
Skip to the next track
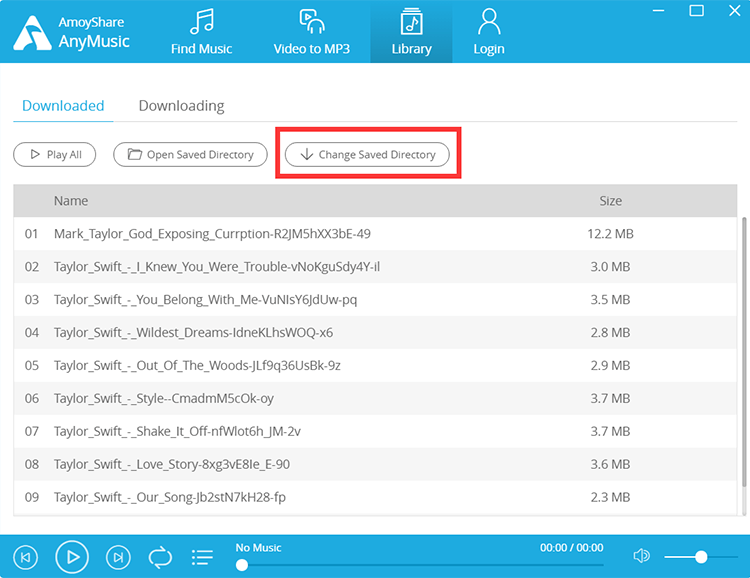(118, 557)
